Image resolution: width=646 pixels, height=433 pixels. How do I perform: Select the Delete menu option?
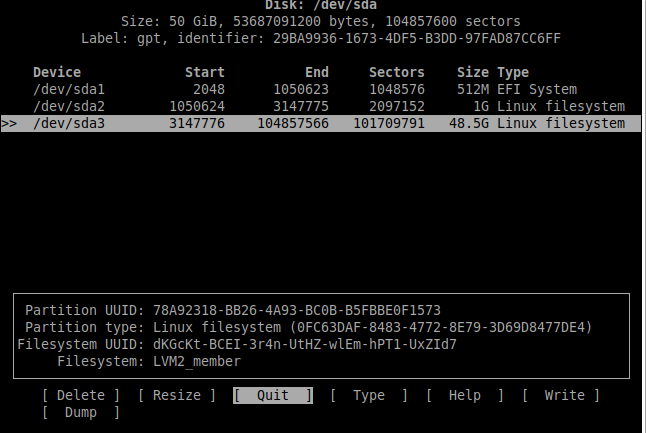pyautogui.click(x=80, y=395)
